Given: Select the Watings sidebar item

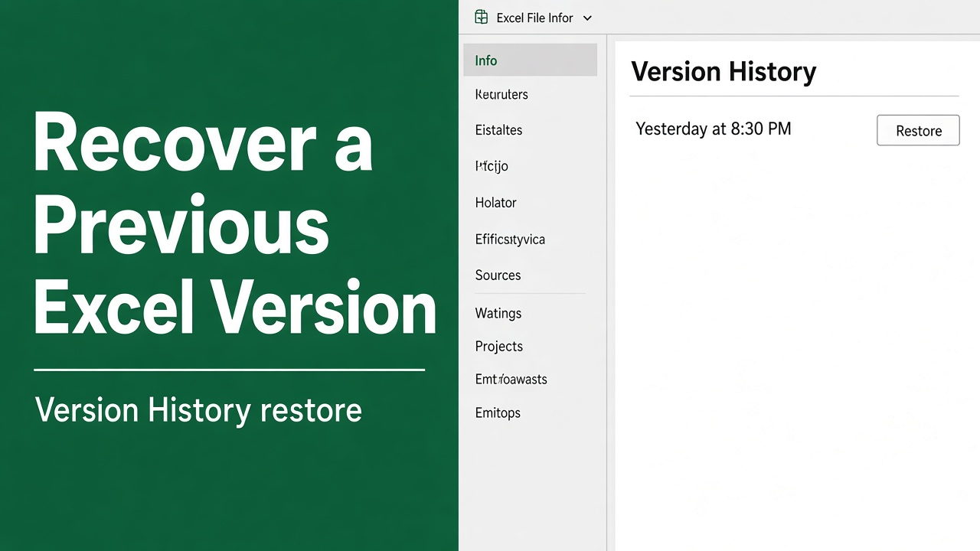Looking at the screenshot, I should point(498,313).
